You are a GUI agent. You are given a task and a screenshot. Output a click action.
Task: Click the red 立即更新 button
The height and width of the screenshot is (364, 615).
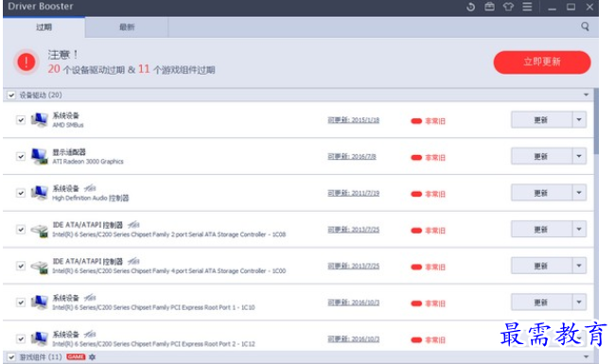(x=542, y=61)
